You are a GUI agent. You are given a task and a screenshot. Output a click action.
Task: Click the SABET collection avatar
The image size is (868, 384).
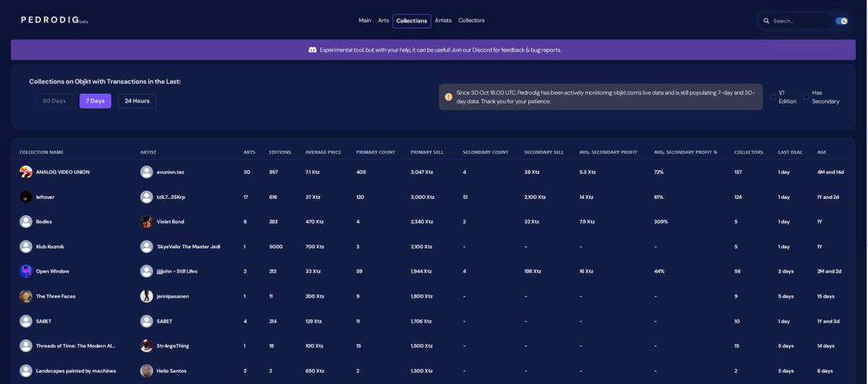coord(26,321)
